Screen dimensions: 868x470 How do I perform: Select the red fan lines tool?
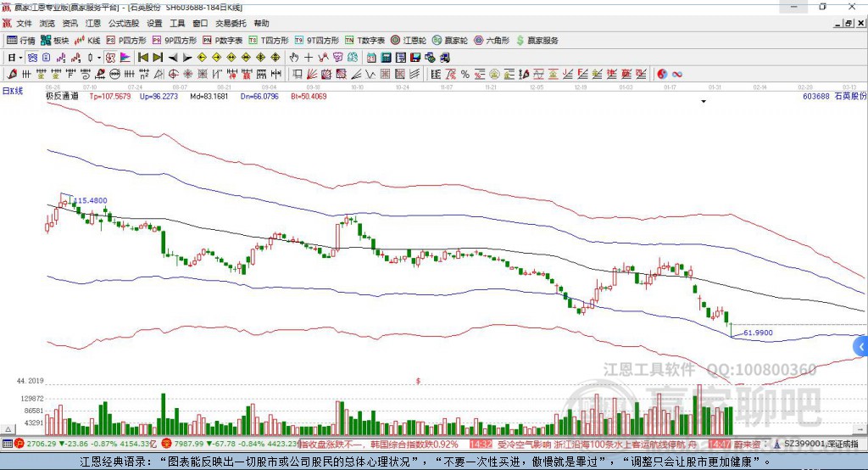click(312, 74)
